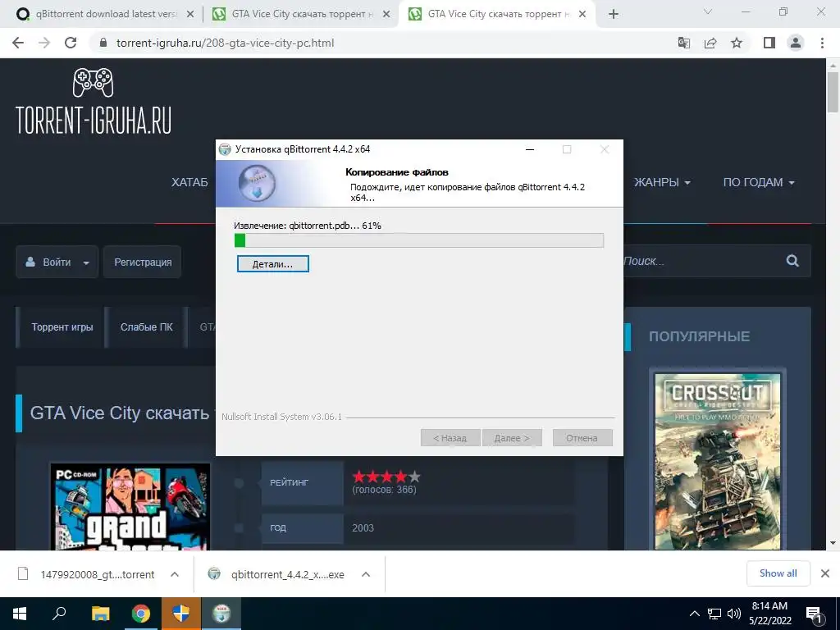The height and width of the screenshot is (630, 840).
Task: Click the Детали button in installer
Action: (272, 264)
